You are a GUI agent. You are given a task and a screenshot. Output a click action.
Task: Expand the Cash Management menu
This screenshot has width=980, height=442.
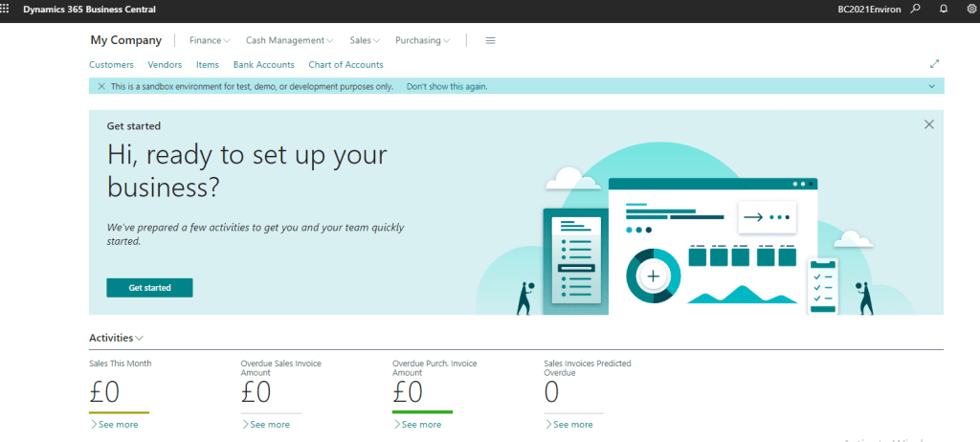[x=289, y=40]
